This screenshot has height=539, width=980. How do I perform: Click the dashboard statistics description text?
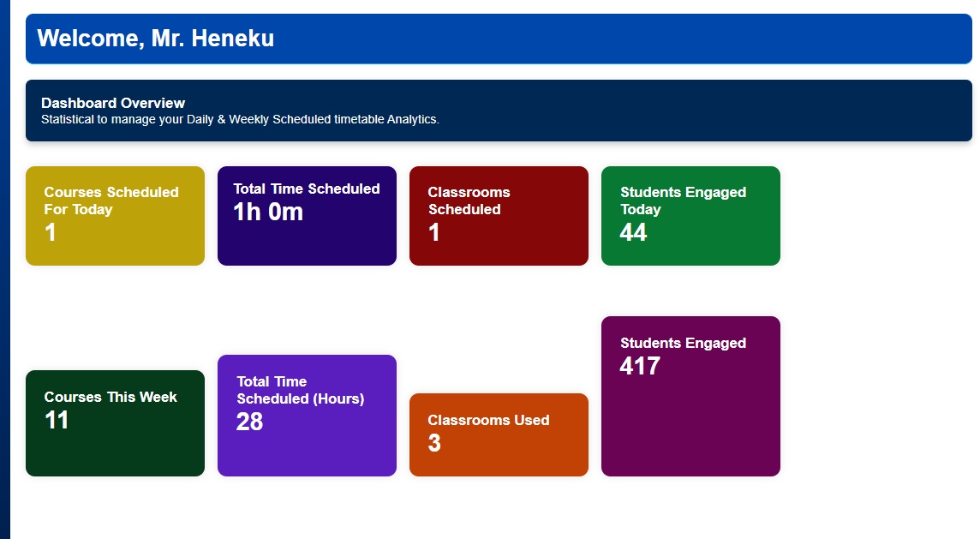pos(240,119)
